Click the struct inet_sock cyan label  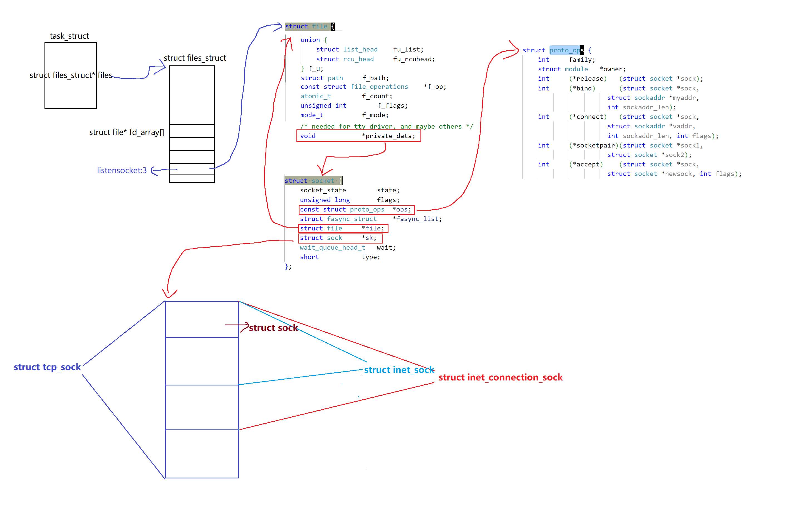click(x=399, y=370)
